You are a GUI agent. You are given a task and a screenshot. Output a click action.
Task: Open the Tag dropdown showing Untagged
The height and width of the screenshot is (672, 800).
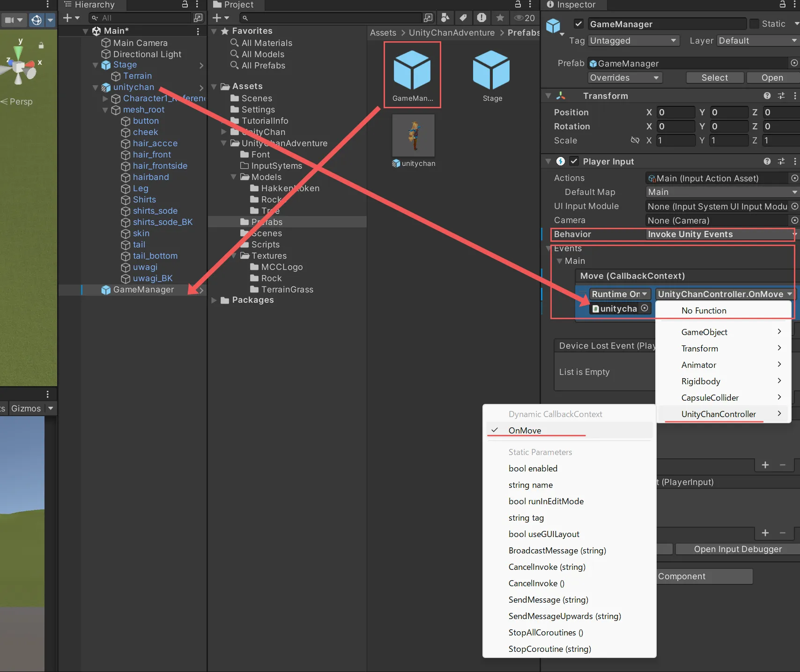pyautogui.click(x=634, y=41)
